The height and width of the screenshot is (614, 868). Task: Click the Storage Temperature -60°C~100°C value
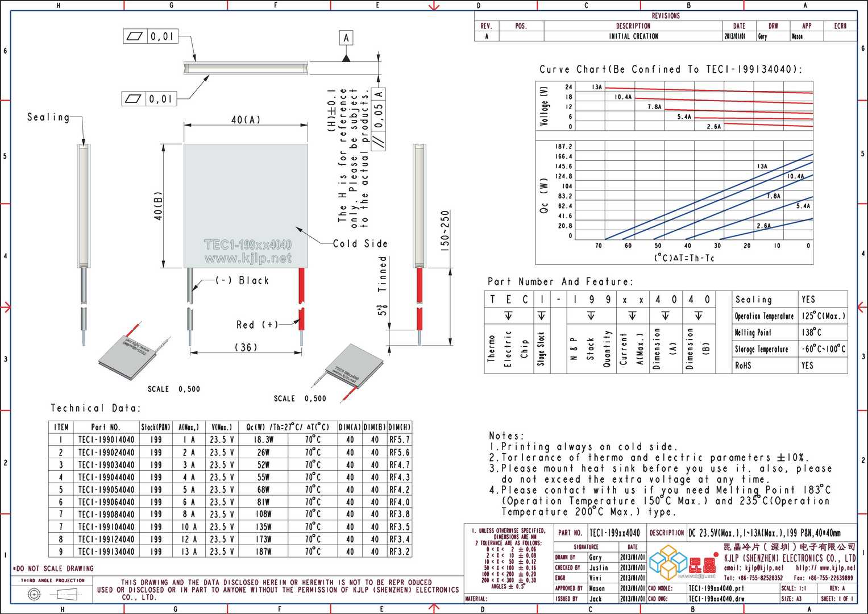coord(823,349)
